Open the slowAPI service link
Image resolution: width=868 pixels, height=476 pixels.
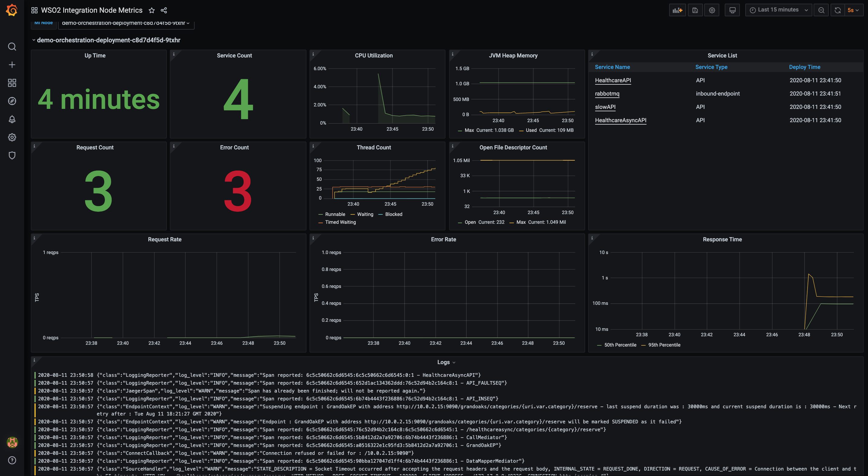605,107
